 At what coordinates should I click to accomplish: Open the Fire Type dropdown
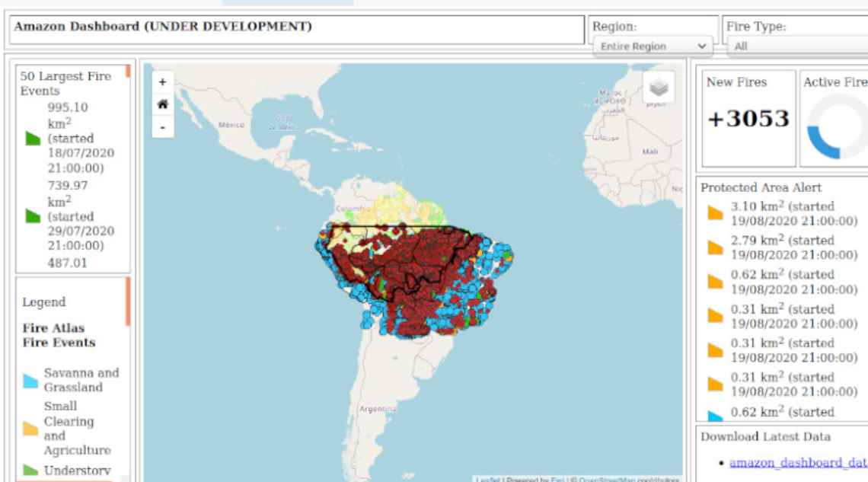[797, 46]
